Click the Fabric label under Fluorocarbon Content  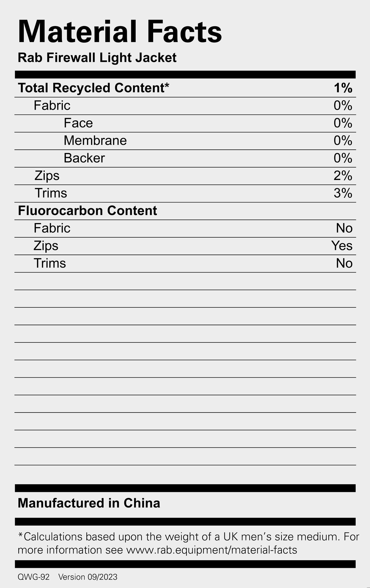[x=52, y=228]
